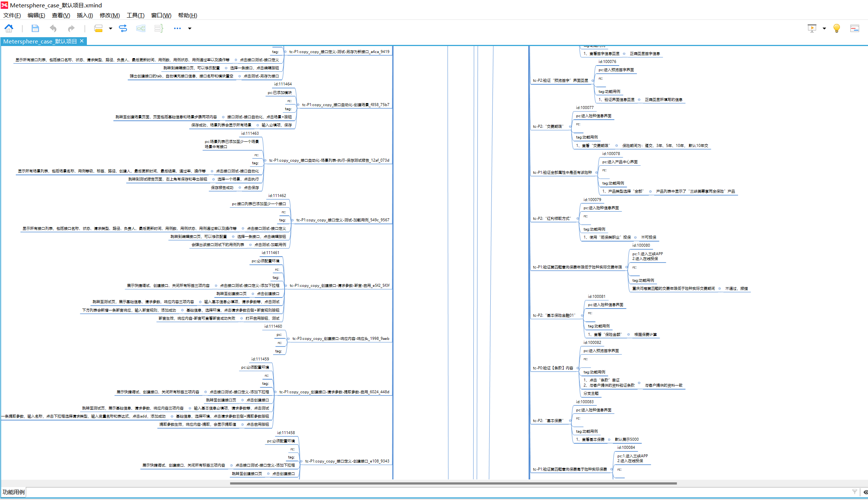Open presentation mode dropdown arrow
The width and height of the screenshot is (868, 500).
(824, 28)
